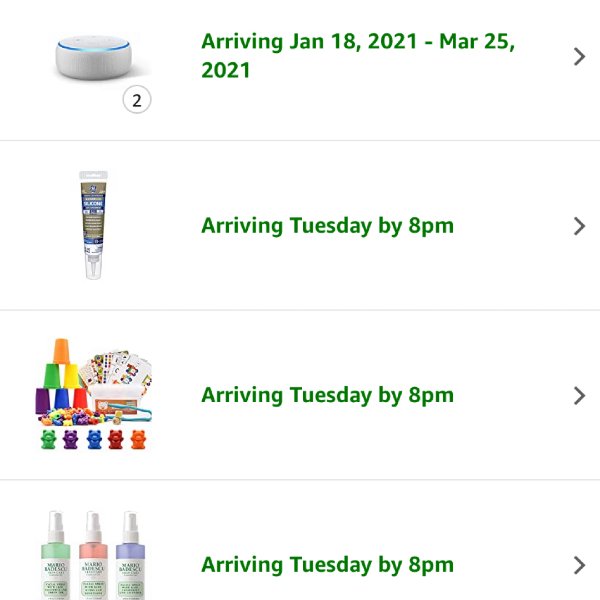Click the quantity badge showing 2
Viewport: 600px width, 600px height.
pyautogui.click(x=137, y=100)
